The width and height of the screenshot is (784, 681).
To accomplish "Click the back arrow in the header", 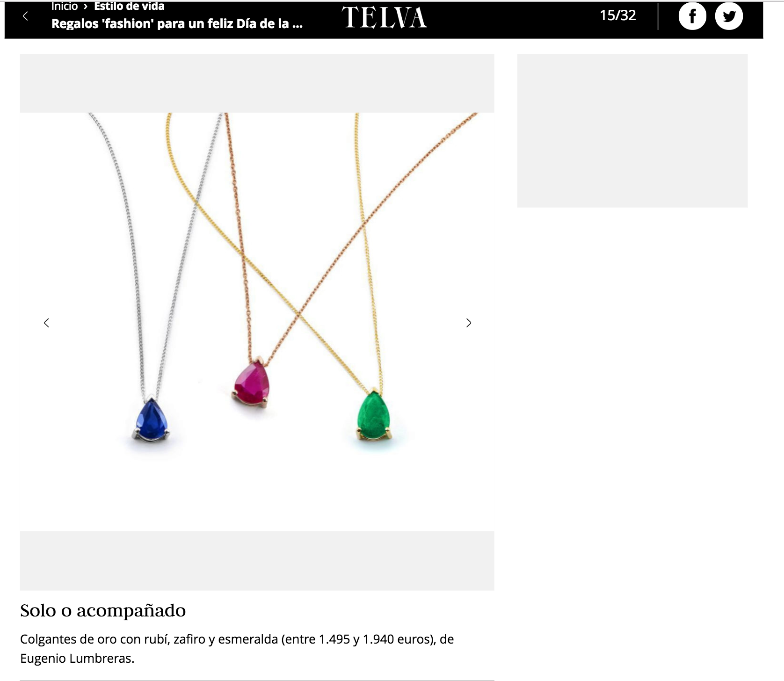I will [x=25, y=16].
